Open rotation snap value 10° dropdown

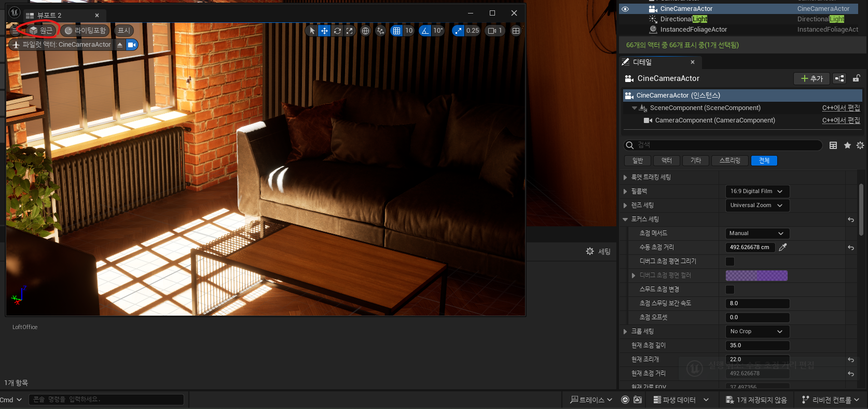pyautogui.click(x=438, y=31)
